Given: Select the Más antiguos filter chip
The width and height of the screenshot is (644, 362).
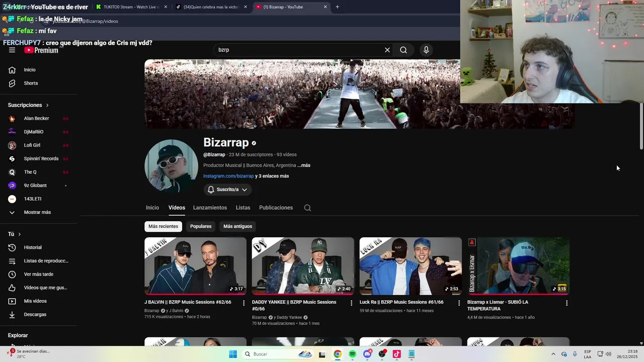Looking at the screenshot, I should tap(237, 226).
